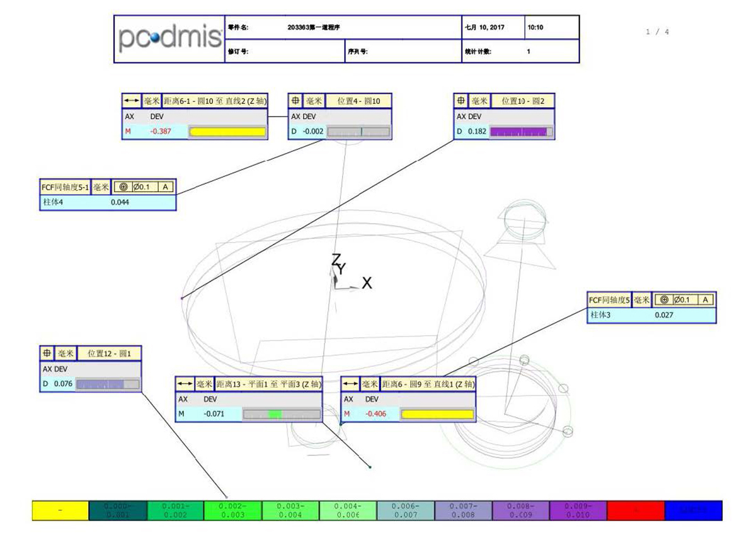Viewport: 756px width, 535px height.
Task: Click the distance icon on the 距离6-1 label
Action: (x=132, y=101)
